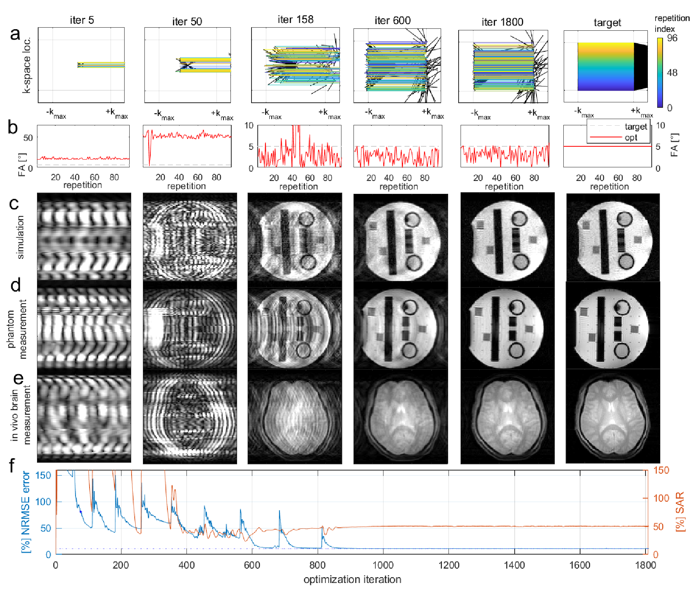Click the target/opt legend box

pyautogui.click(x=618, y=132)
